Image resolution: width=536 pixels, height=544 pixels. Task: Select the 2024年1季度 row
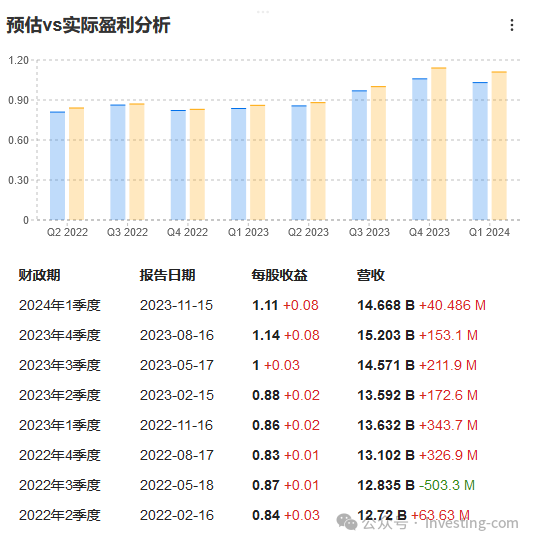[x=252, y=305]
